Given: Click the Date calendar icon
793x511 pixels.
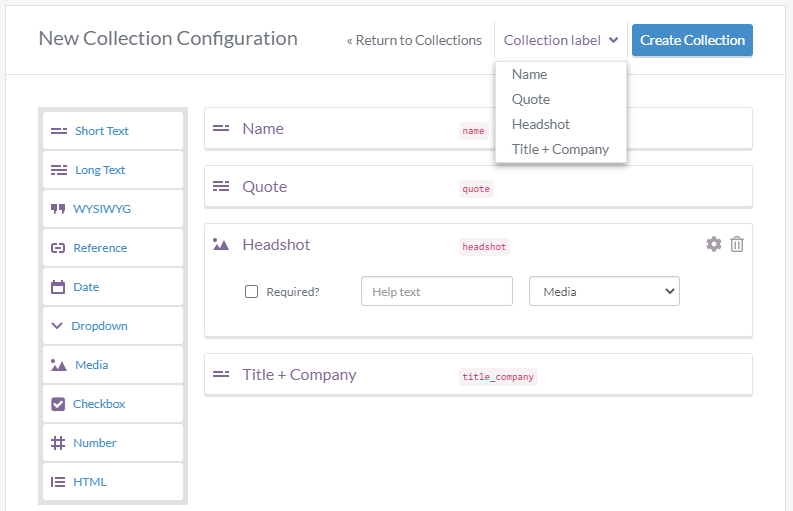Looking at the screenshot, I should 58,287.
